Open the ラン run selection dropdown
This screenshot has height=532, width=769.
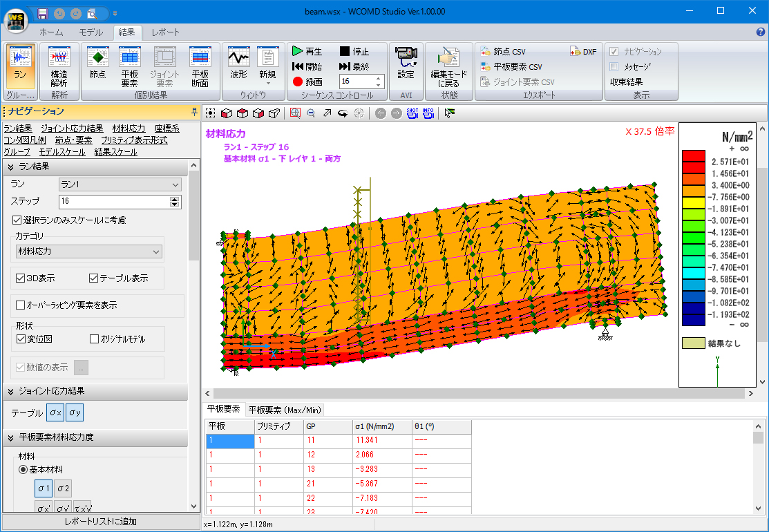pos(120,184)
